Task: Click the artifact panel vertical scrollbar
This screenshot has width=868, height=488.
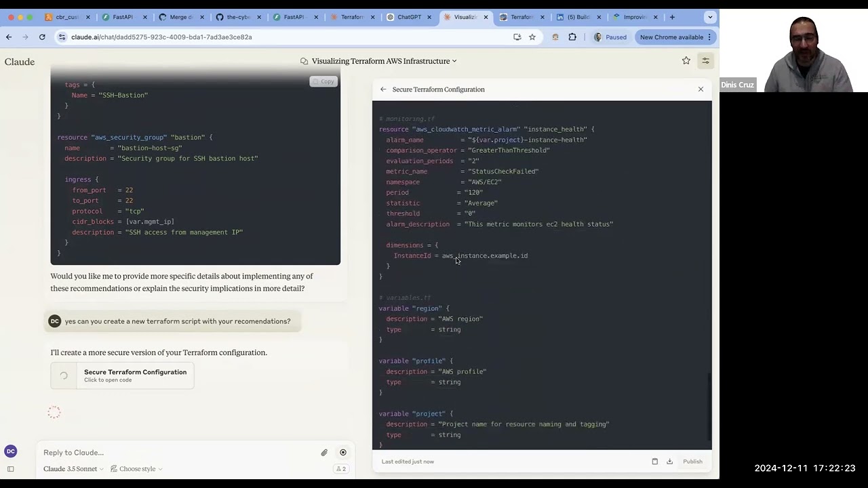Action: click(709, 407)
